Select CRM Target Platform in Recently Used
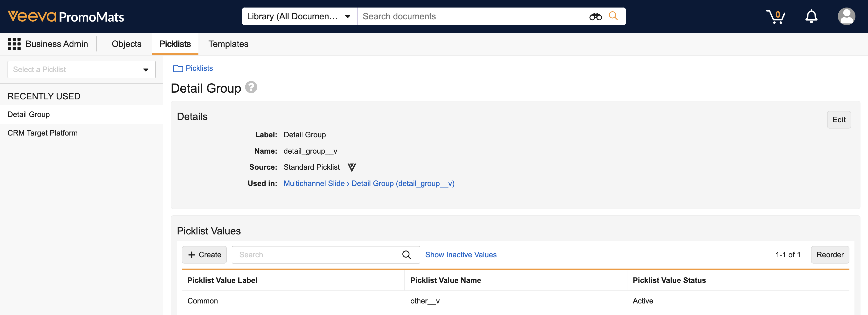Viewport: 868px width, 315px height. coord(42,133)
